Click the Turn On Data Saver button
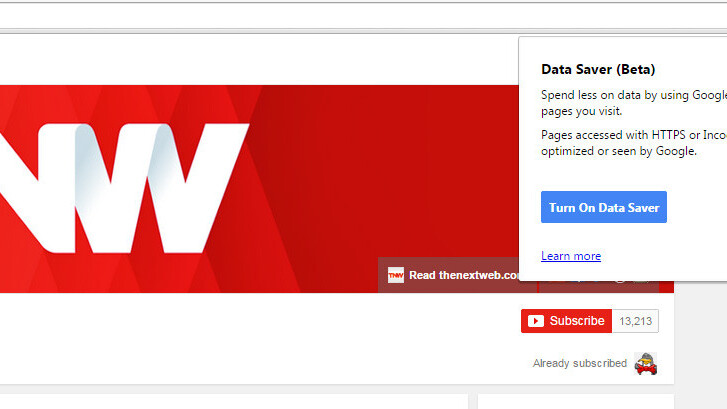The image size is (727, 409). click(603, 207)
